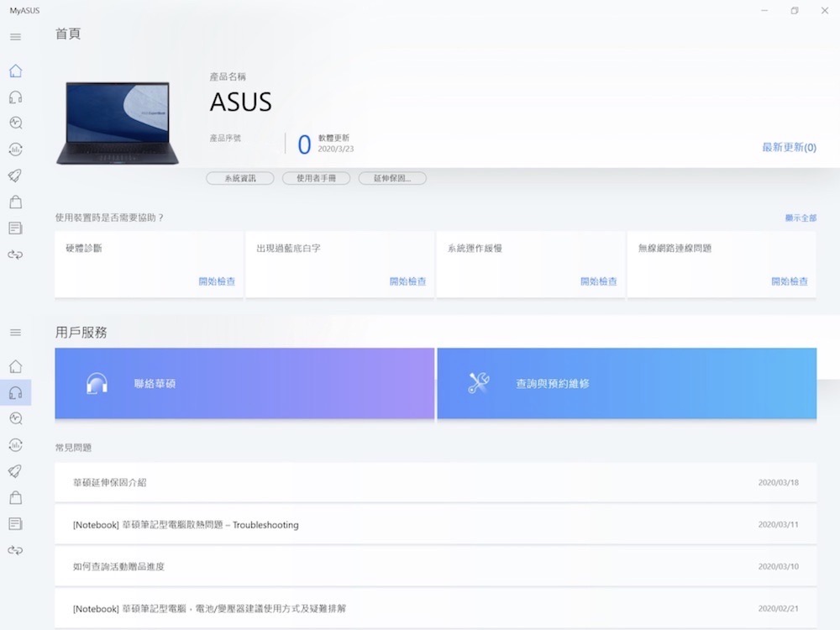Start check under 出現過藍底白字 card
The height and width of the screenshot is (630, 840).
(407, 281)
